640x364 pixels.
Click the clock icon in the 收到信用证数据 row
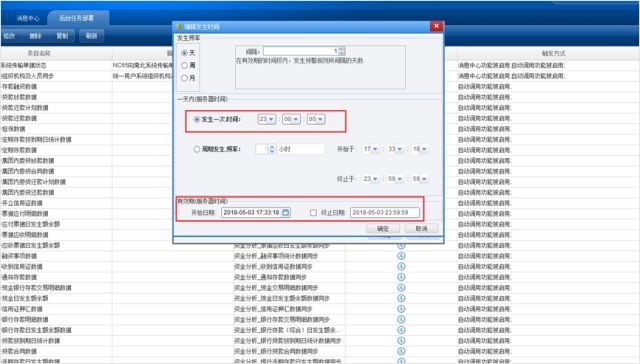point(401,266)
